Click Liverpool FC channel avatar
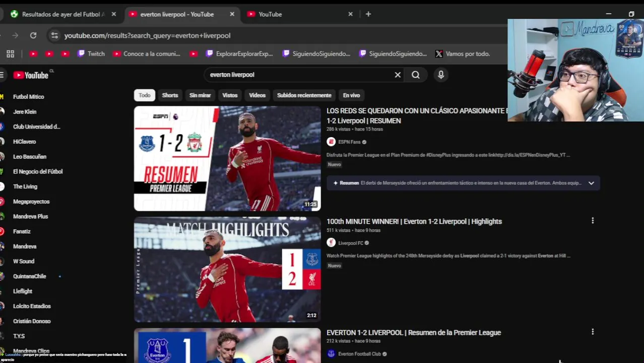644x363 pixels. click(x=331, y=243)
